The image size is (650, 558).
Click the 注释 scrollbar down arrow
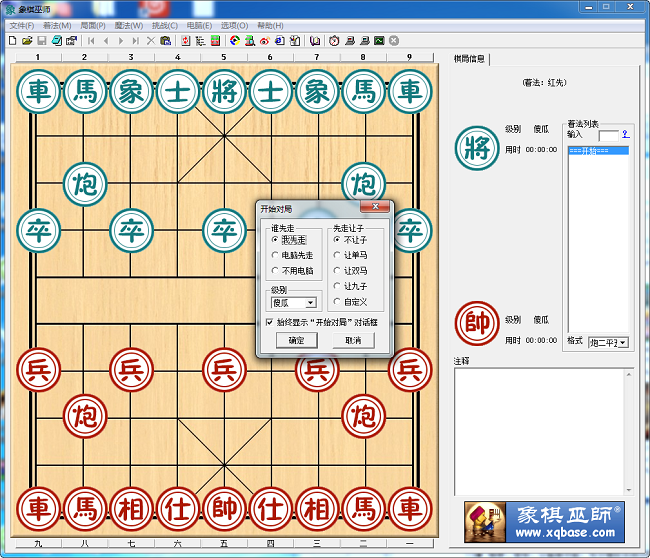pos(629,490)
